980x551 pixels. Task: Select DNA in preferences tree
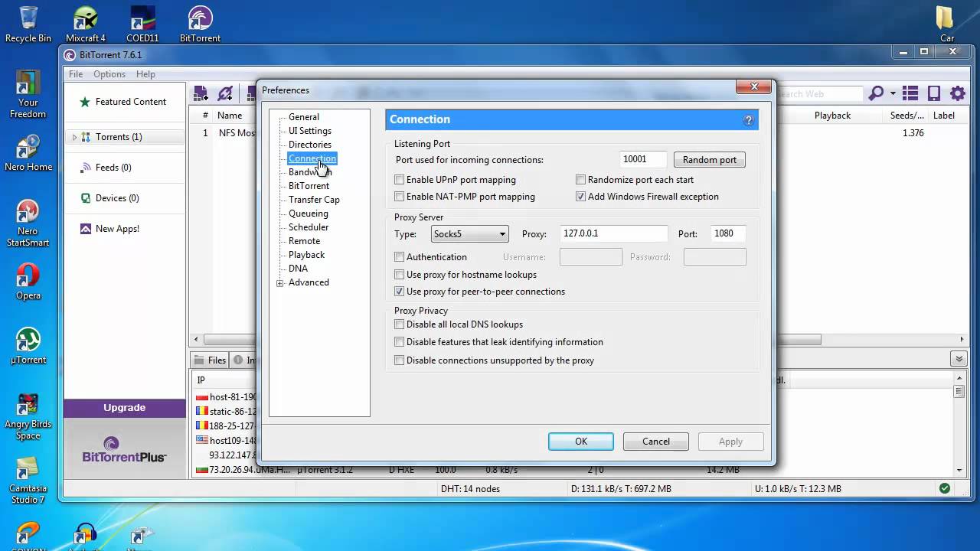point(298,269)
